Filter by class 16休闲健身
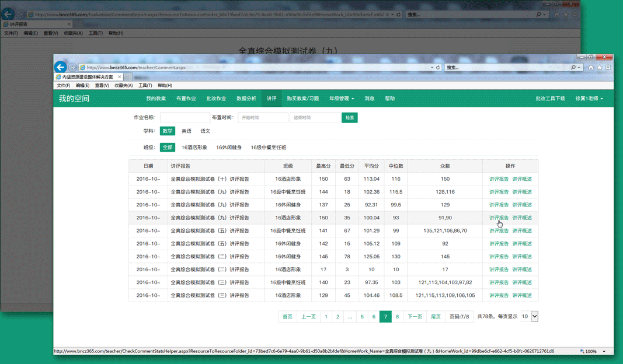 pyautogui.click(x=229, y=148)
